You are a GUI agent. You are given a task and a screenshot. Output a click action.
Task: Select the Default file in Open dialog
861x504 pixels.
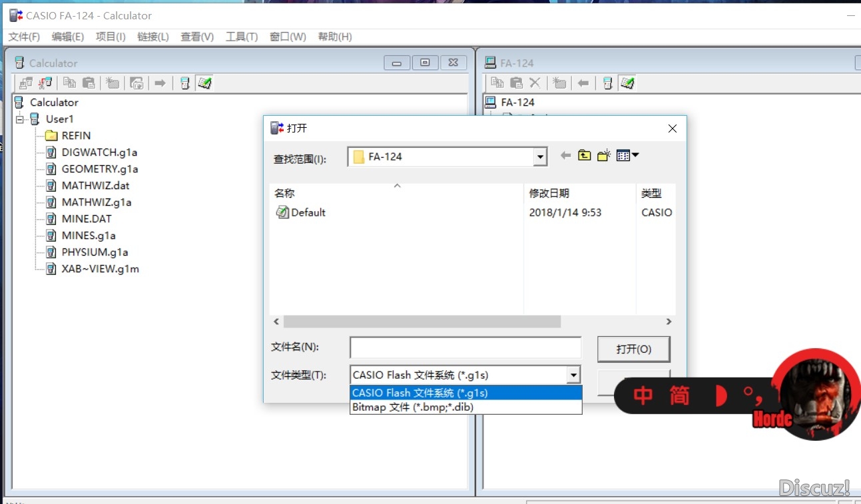pos(301,212)
